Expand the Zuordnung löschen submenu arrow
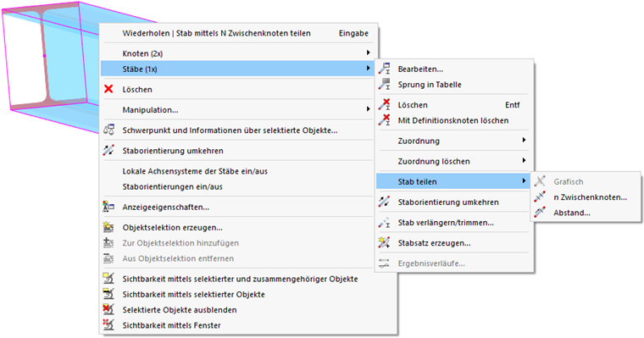Image resolution: width=644 pixels, height=338 pixels. coord(524,160)
